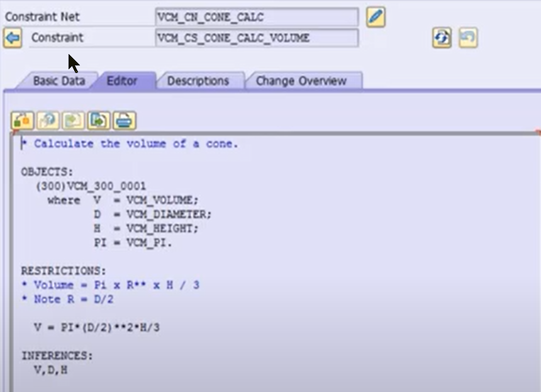Image resolution: width=541 pixels, height=392 pixels.
Task: Click the comment 'Volume = Pi x R** x H / 3'
Action: point(111,285)
